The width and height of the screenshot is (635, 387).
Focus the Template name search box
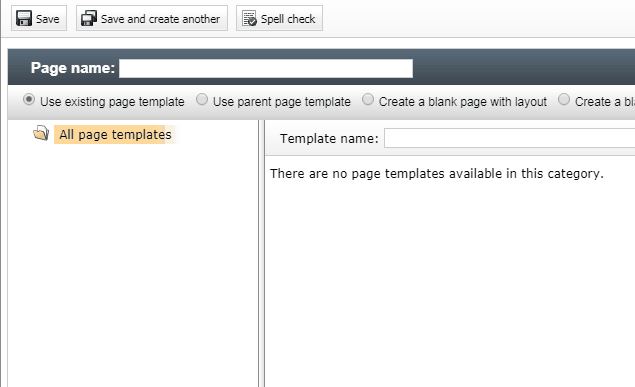pyautogui.click(x=509, y=138)
